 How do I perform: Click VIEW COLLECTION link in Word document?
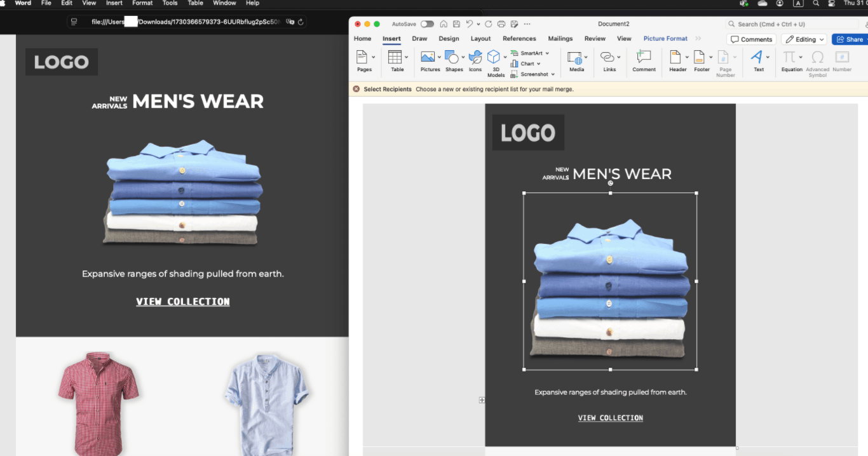click(611, 418)
